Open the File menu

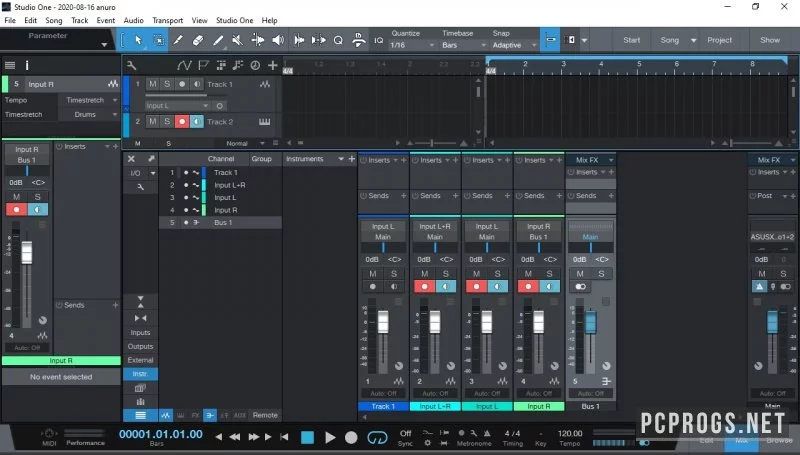(x=10, y=20)
